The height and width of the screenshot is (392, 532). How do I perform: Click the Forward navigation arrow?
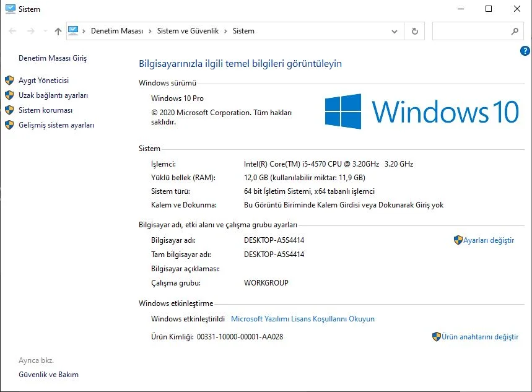pyautogui.click(x=31, y=31)
